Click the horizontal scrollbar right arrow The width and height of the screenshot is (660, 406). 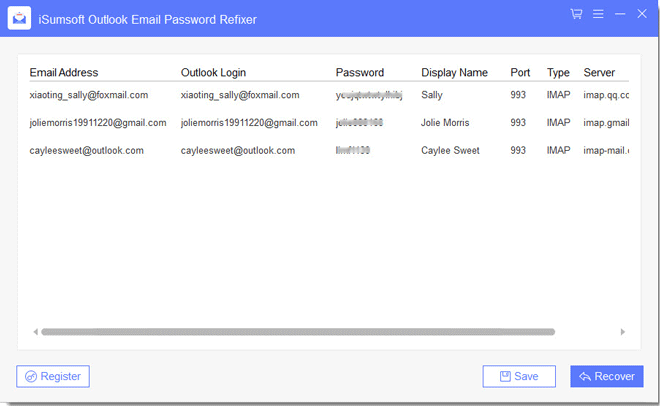coord(623,332)
